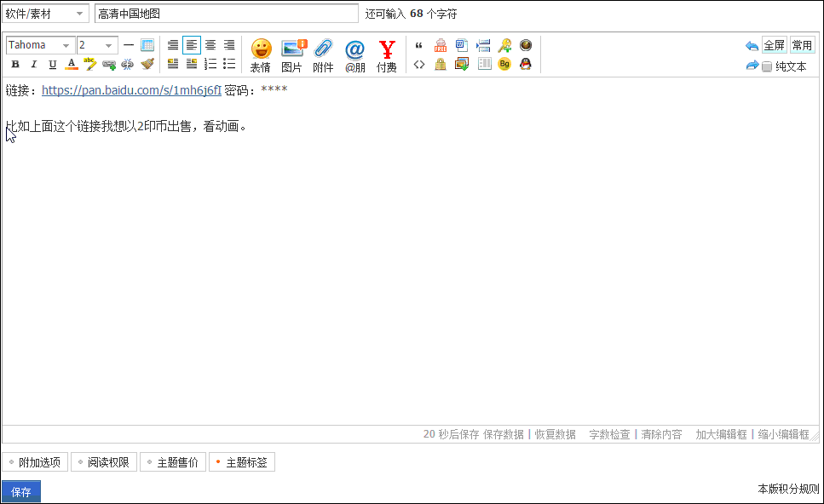Open the 本版积分规则 link
The height and width of the screenshot is (504, 824).
pos(788,489)
